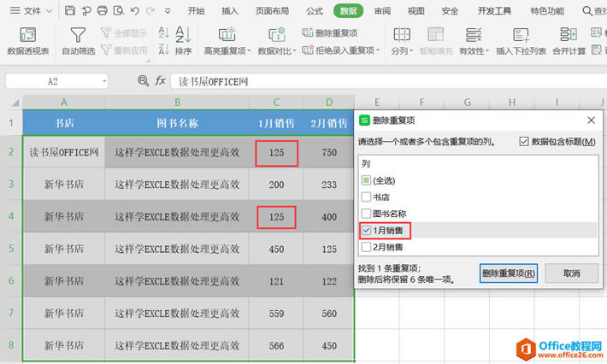Select row header 5

pyautogui.click(x=11, y=249)
